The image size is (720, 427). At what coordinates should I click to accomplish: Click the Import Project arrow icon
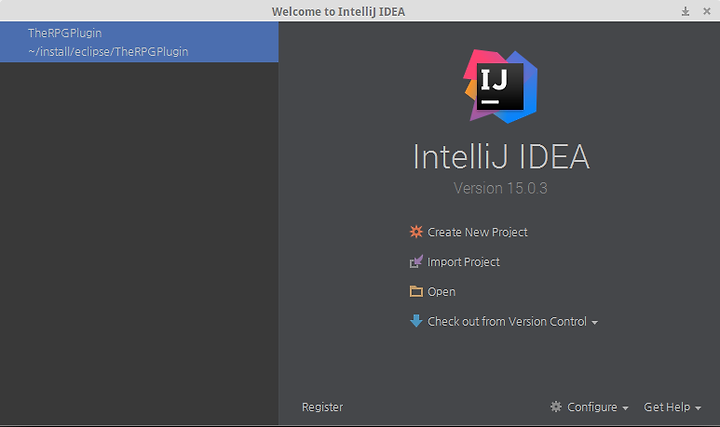coord(416,261)
